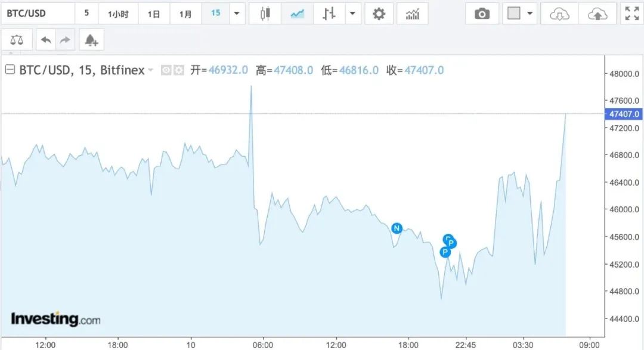Open the background color swatch picker
Viewport: 644px width, 350px height.
[x=515, y=13]
